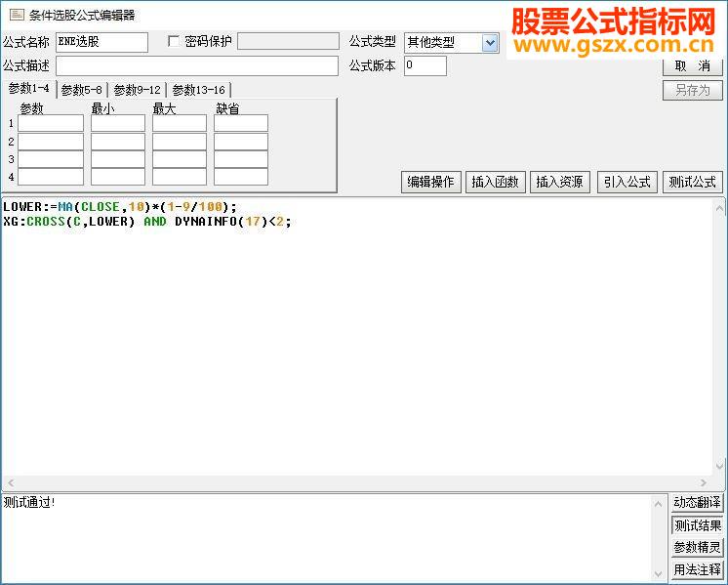
Task: Click the window title icon of 条件选股公式编辑器
Action: pyautogui.click(x=17, y=15)
